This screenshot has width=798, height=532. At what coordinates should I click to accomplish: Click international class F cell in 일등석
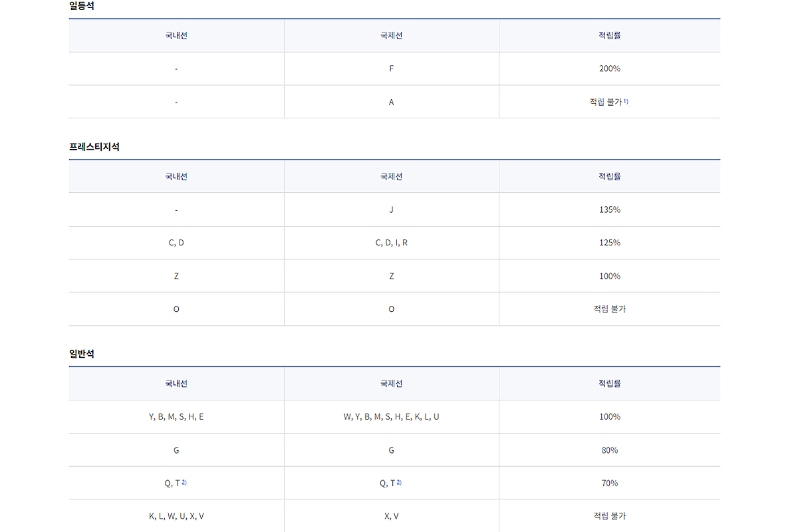click(391, 68)
